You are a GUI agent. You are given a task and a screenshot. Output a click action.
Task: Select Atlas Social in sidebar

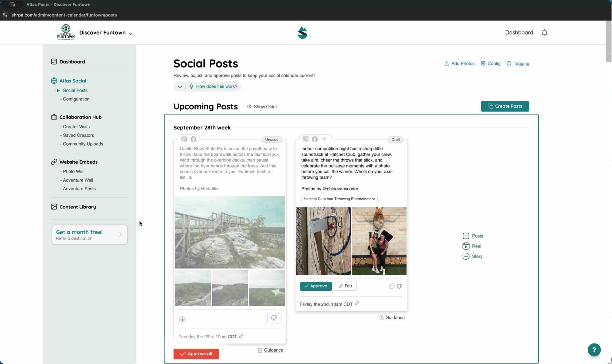point(68,81)
